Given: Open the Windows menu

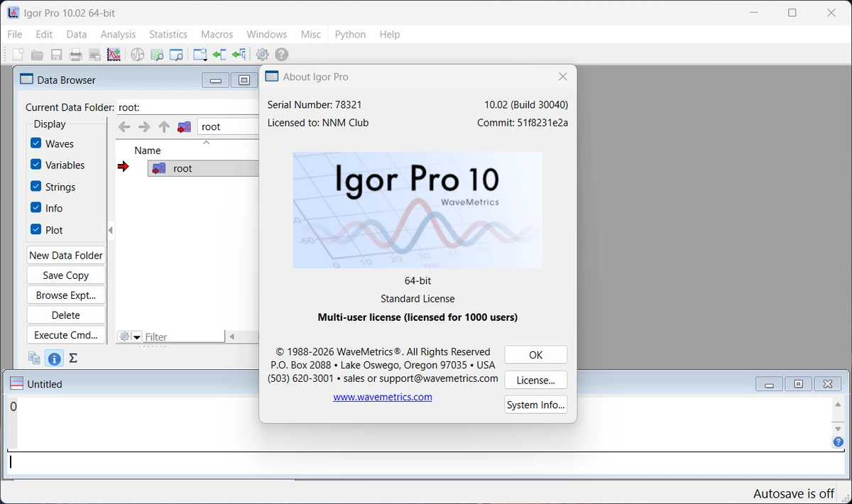Looking at the screenshot, I should tap(267, 34).
